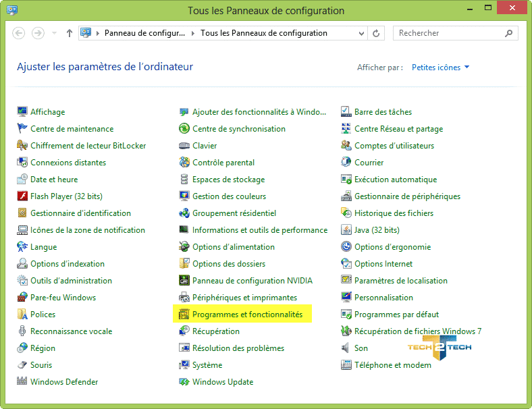Open Récupération link
Viewport: 532px width, 409px height.
[216, 331]
